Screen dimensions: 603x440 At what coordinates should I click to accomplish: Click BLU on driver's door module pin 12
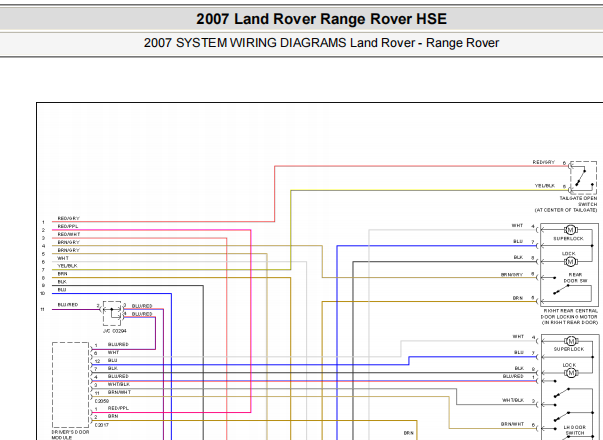click(x=113, y=360)
